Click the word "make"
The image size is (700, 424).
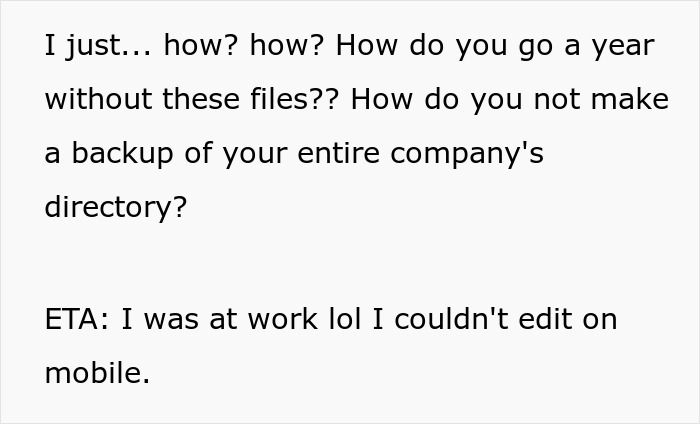pyautogui.click(x=632, y=100)
